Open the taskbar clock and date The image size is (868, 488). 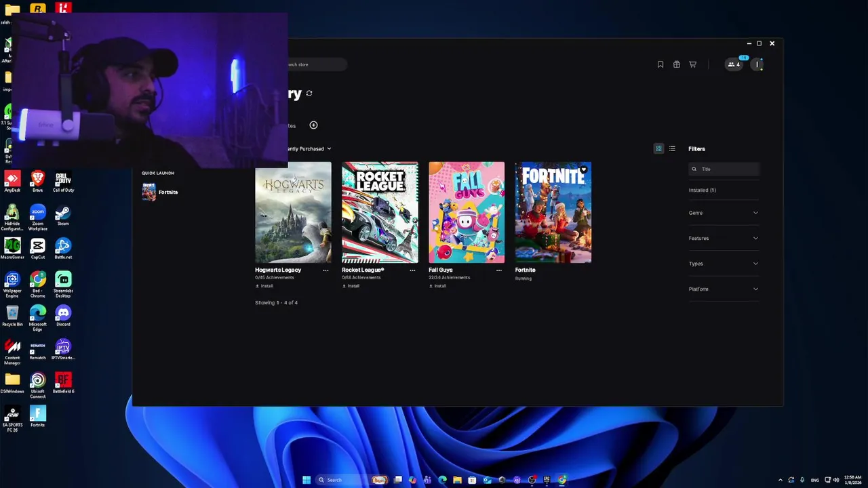coord(854,480)
